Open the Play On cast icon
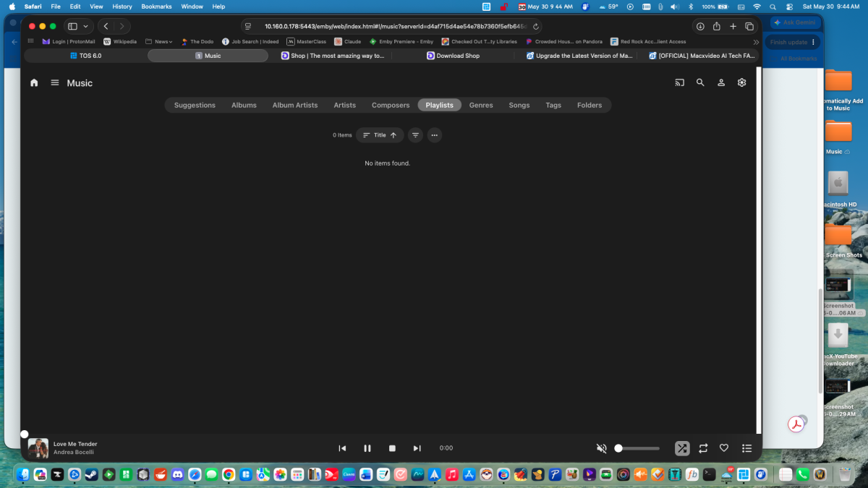Viewport: 868px width, 488px height. coord(679,82)
